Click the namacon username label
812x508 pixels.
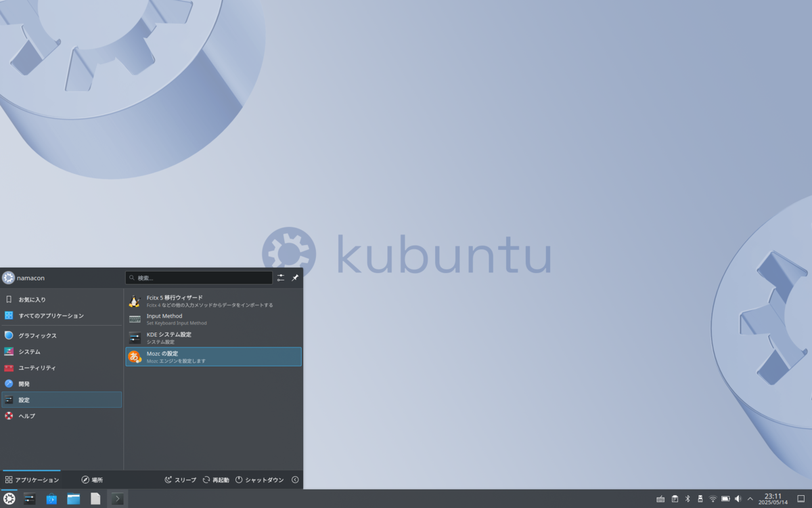click(31, 278)
